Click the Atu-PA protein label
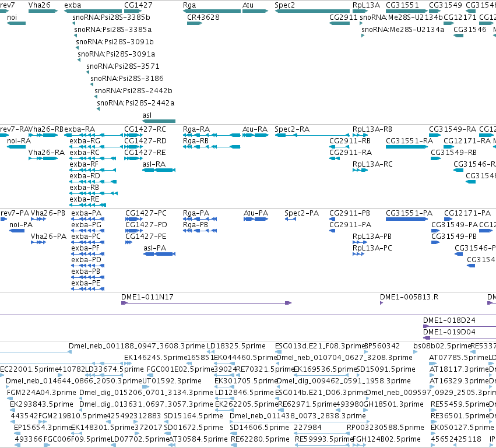Image resolution: width=496 pixels, height=448 pixels. [256, 213]
